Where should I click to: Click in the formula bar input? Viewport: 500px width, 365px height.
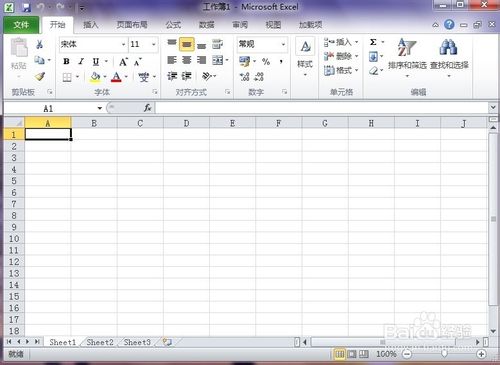[322, 108]
